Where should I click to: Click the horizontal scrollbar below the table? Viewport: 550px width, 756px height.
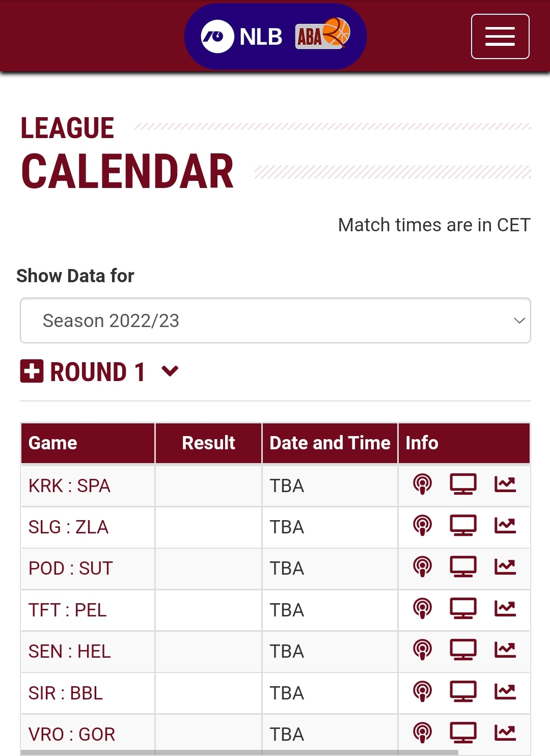(x=239, y=752)
